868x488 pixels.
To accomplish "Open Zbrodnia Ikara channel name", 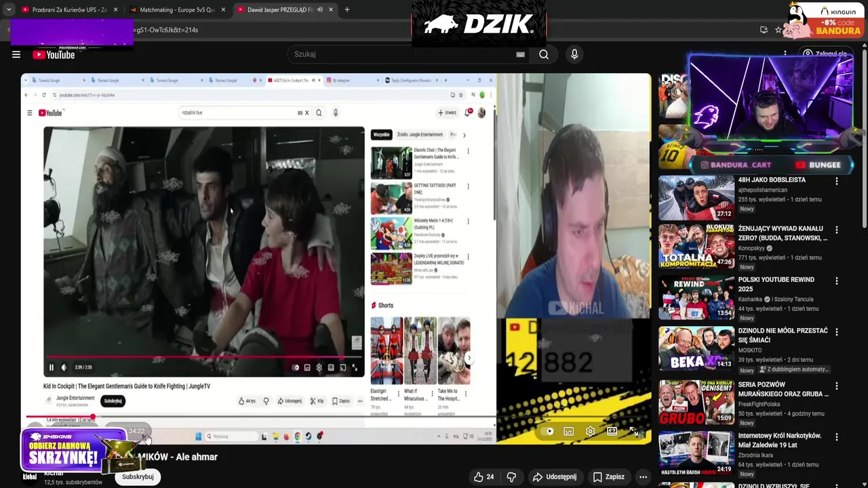I will [757, 455].
